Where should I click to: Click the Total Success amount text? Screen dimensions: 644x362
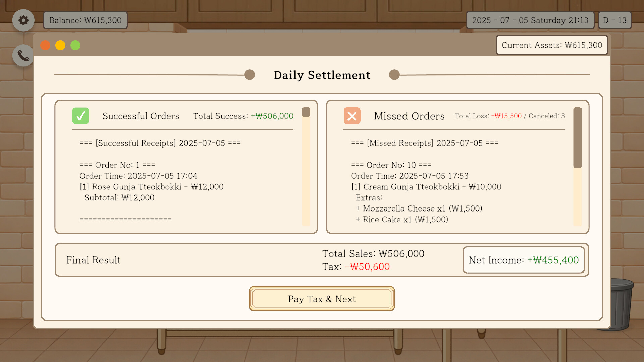[272, 116]
